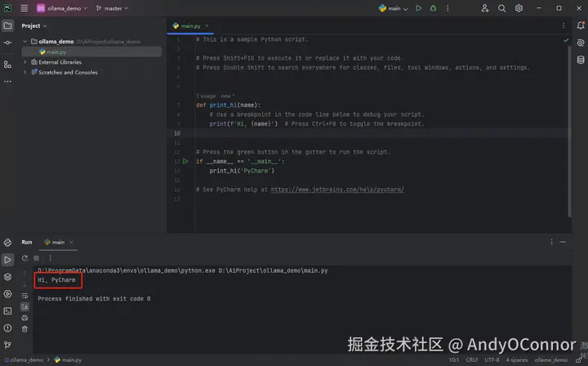Open Project view options dropdown
Screen dimensions: 588x366
coord(34,26)
